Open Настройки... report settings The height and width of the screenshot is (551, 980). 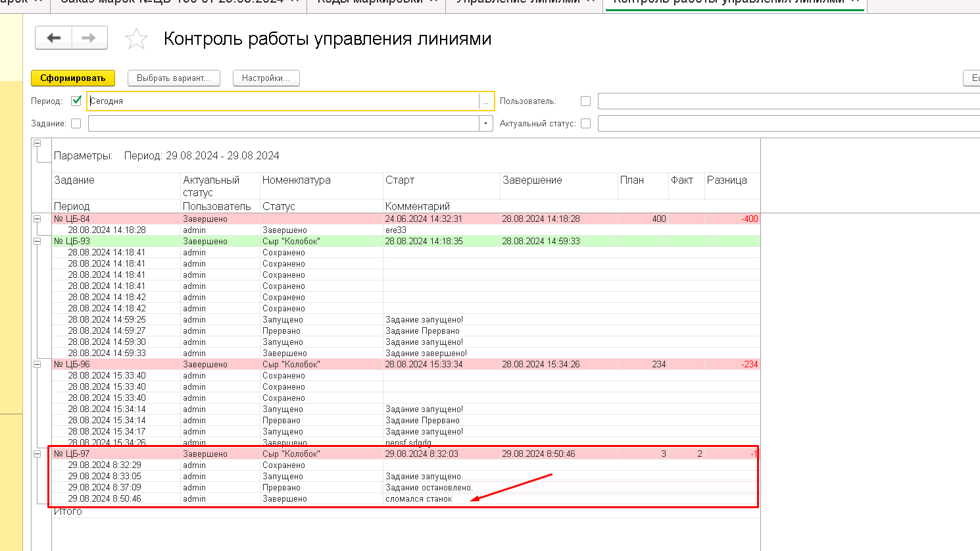[x=266, y=78]
